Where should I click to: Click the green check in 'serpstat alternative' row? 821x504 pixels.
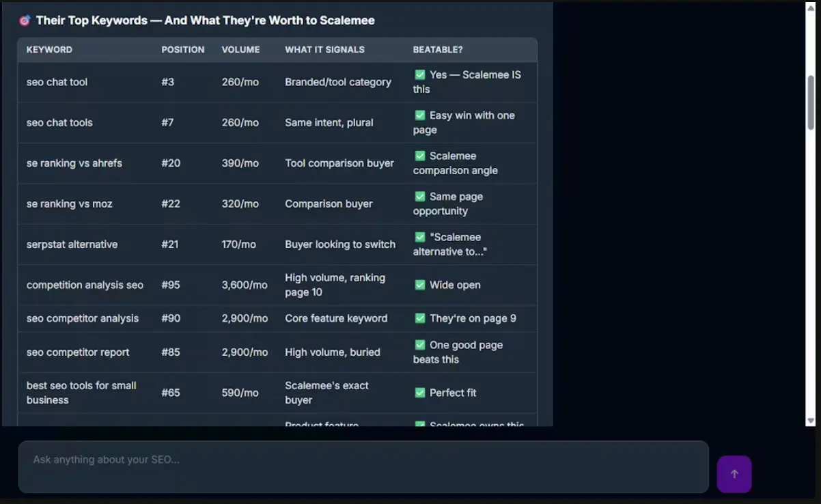420,237
